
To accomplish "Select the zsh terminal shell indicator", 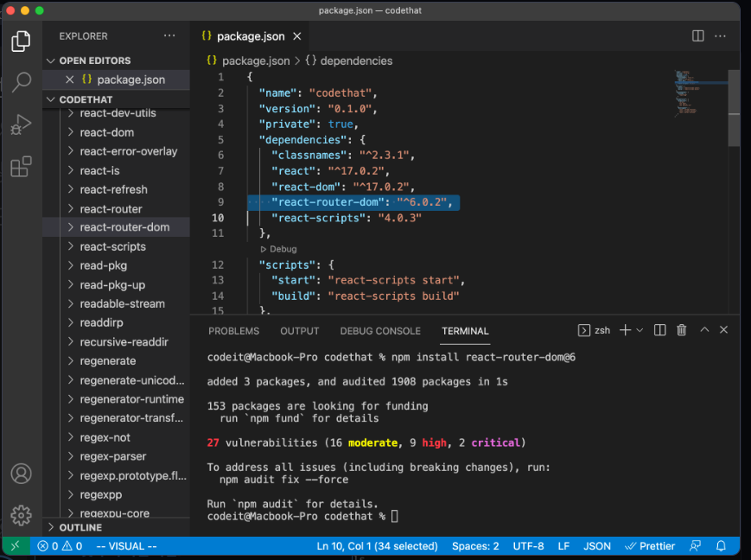I will point(594,330).
